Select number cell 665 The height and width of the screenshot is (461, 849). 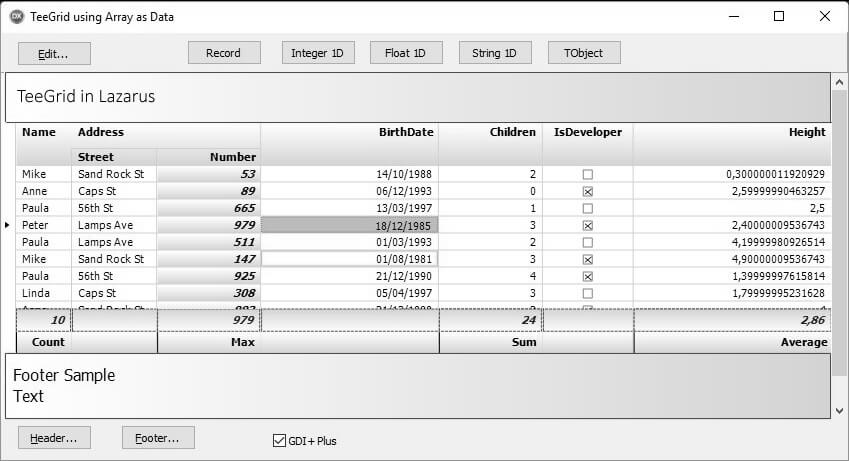[x=209, y=208]
